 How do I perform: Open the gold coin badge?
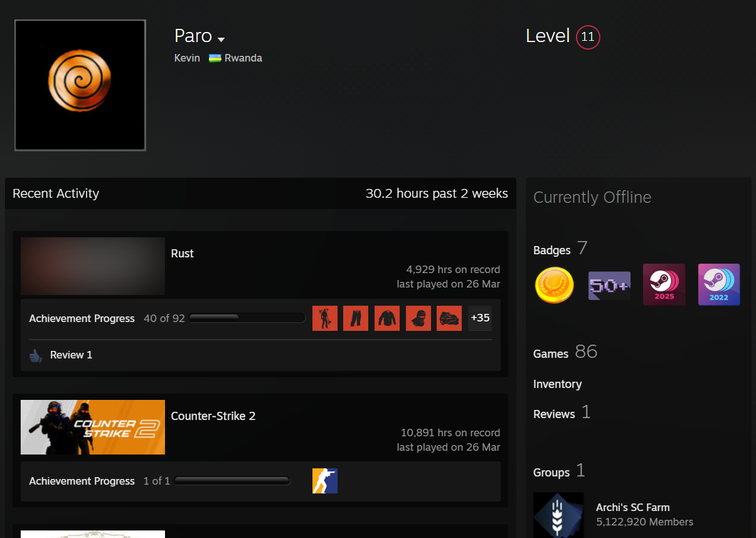(555, 285)
